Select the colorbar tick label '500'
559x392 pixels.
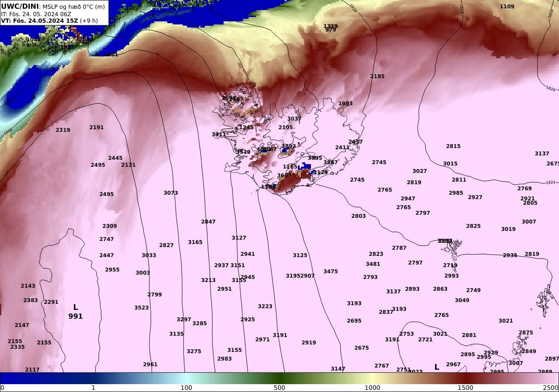tap(279, 388)
